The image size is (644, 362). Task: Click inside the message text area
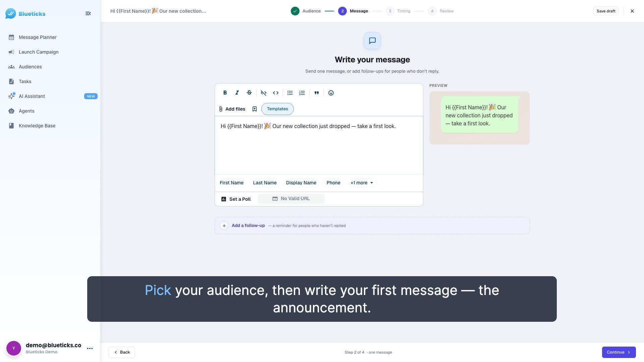[x=319, y=145]
